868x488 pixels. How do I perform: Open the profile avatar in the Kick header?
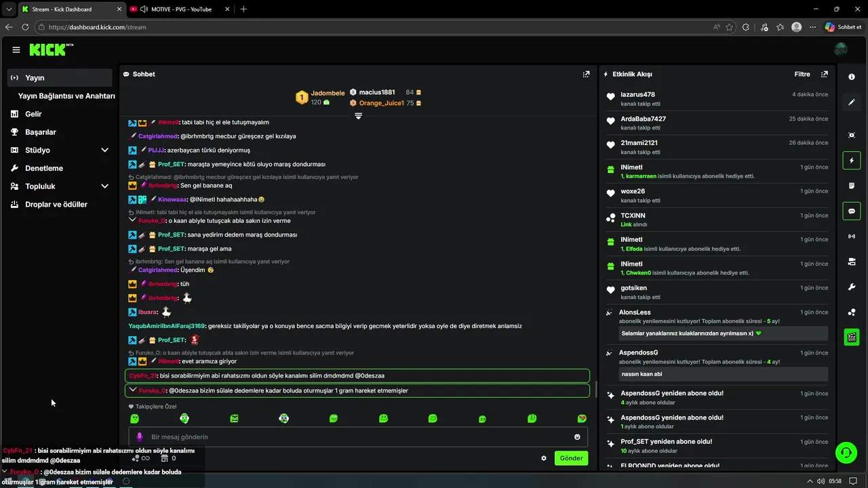coord(841,49)
